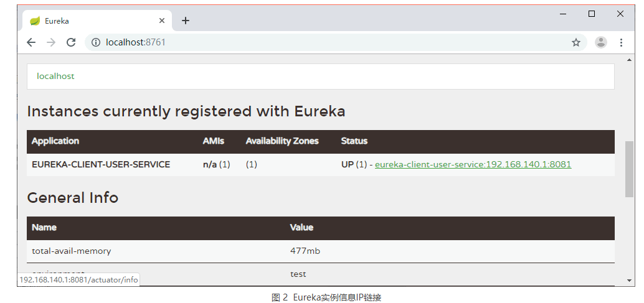Close the Eureka tab
The width and height of the screenshot is (644, 303).
click(162, 21)
